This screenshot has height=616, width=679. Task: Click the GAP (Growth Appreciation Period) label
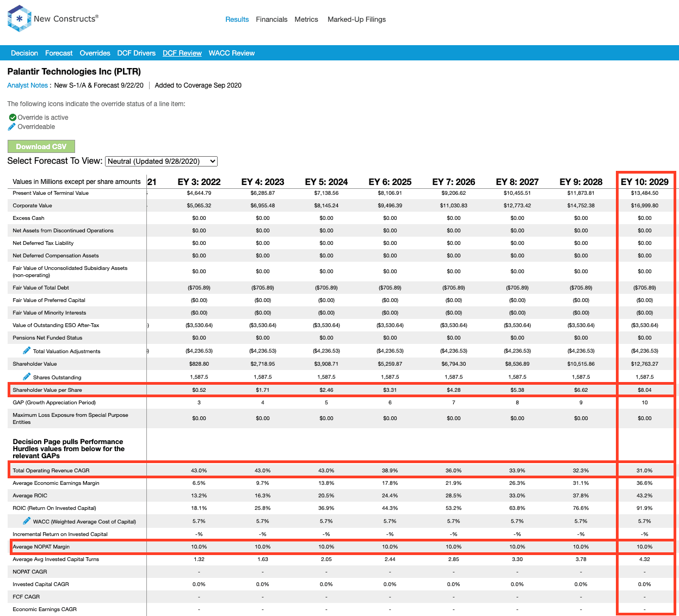point(54,403)
